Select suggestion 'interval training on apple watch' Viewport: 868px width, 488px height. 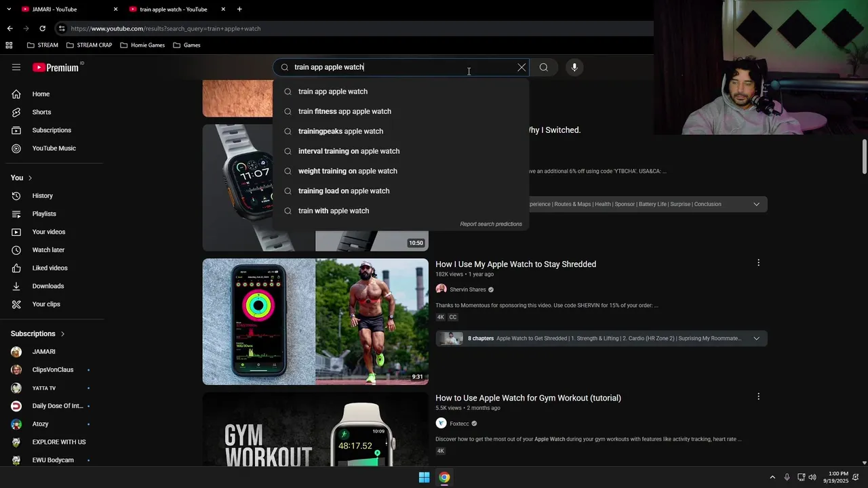pos(401,151)
